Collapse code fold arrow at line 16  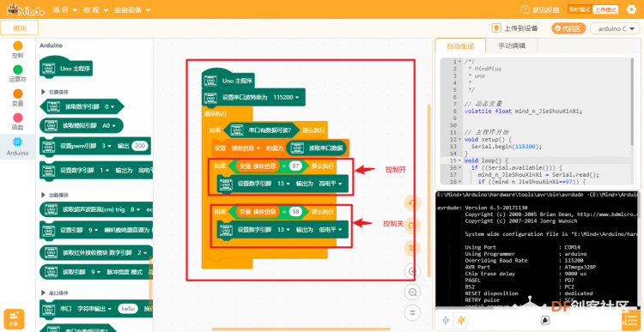pos(460,167)
